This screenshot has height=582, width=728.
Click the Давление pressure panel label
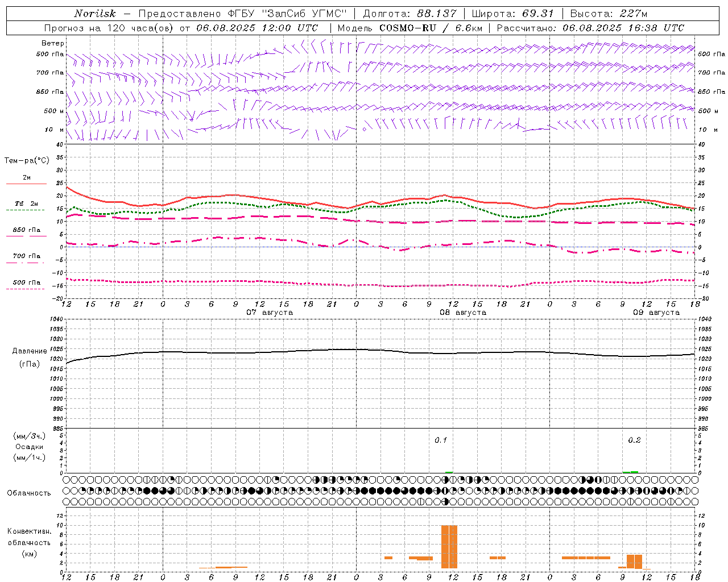pos(30,351)
